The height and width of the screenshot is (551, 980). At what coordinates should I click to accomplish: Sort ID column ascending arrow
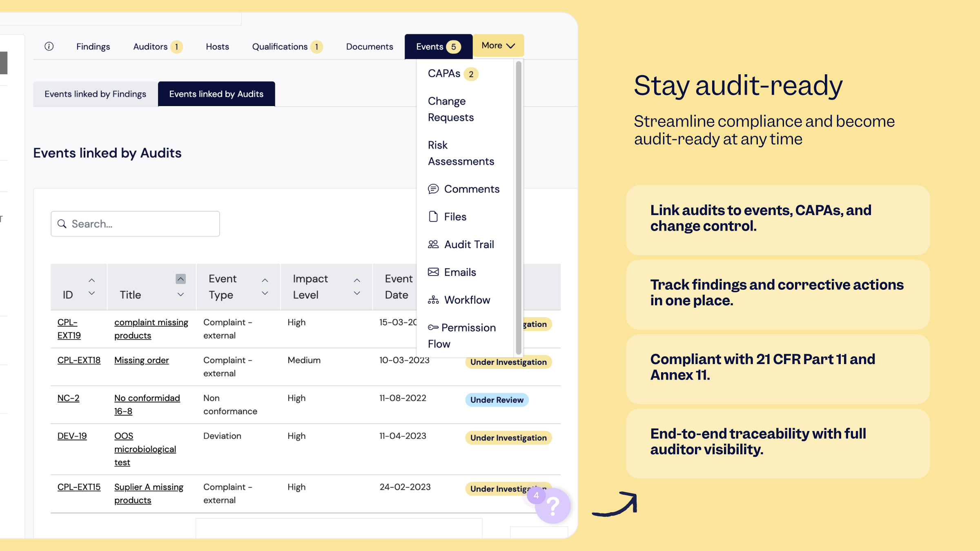92,280
